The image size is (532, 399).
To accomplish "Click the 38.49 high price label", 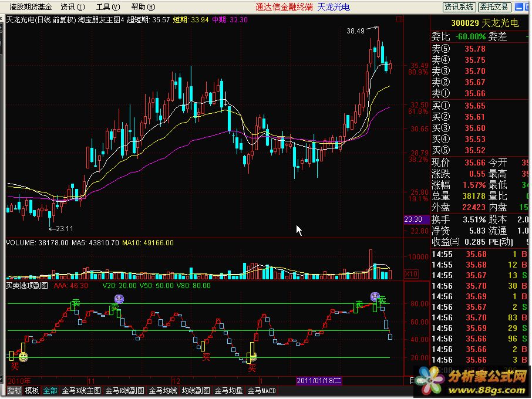I will point(355,31).
